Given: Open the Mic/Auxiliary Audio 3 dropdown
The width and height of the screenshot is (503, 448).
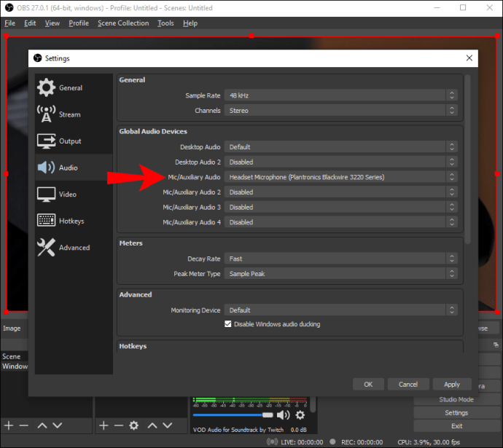Looking at the screenshot, I should 340,207.
